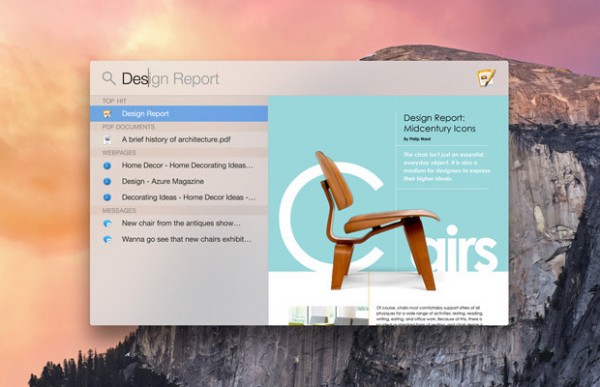This screenshot has height=387, width=600.
Task: Click Safari icon beside Home Decor result
Action: click(x=107, y=166)
